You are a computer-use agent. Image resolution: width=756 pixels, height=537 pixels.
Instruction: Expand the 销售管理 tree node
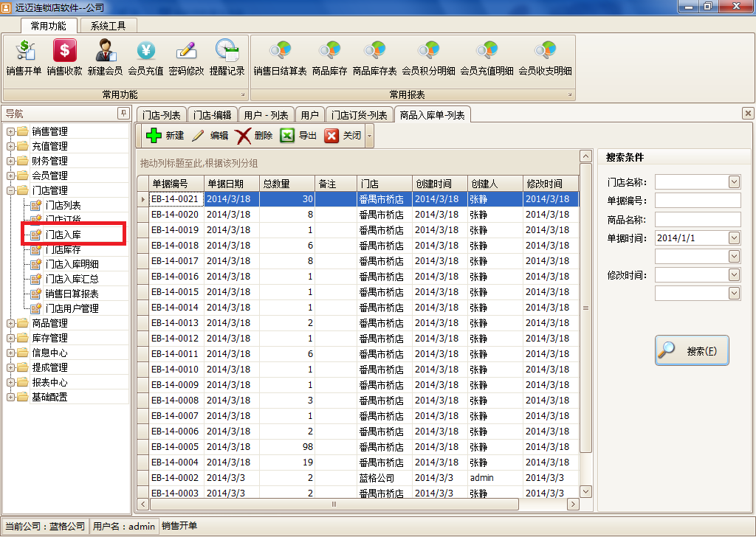pyautogui.click(x=10, y=131)
